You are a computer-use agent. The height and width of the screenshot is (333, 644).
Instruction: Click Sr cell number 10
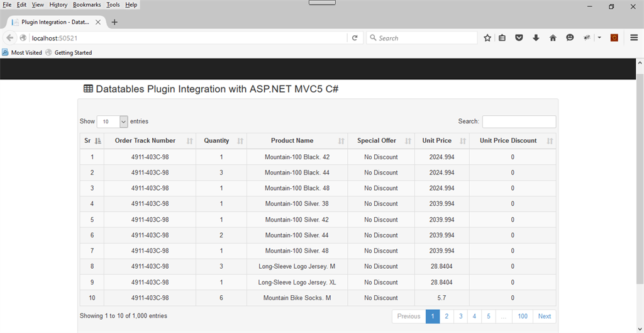point(92,298)
